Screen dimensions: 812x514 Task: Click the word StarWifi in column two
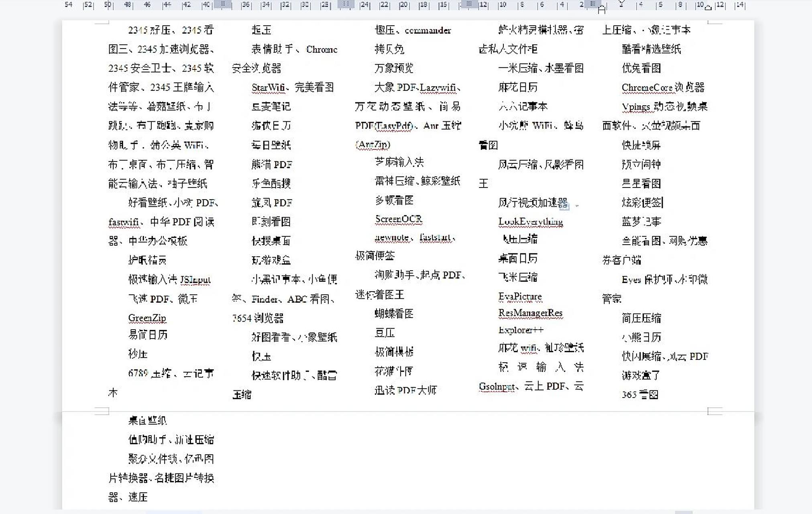tap(268, 88)
